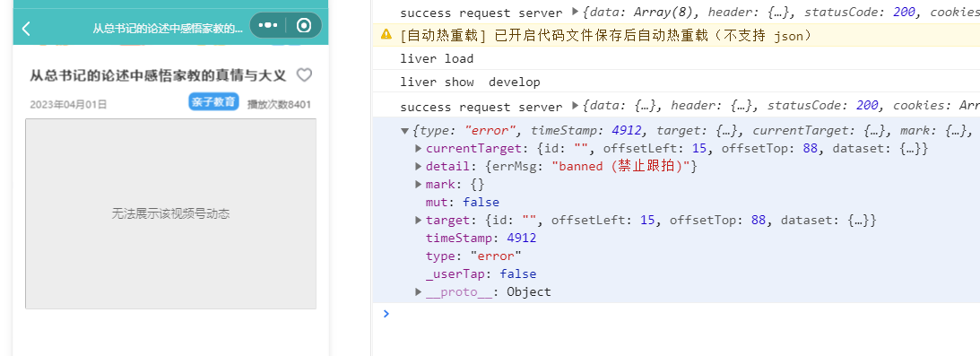The width and height of the screenshot is (980, 356).
Task: Click the 'mut: false' property line
Action: pyautogui.click(x=463, y=203)
